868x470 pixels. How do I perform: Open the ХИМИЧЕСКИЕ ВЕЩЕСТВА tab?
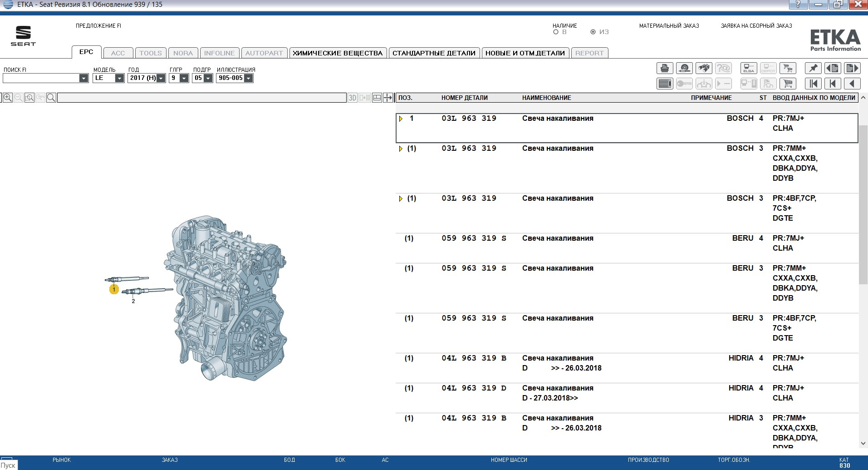pyautogui.click(x=338, y=53)
